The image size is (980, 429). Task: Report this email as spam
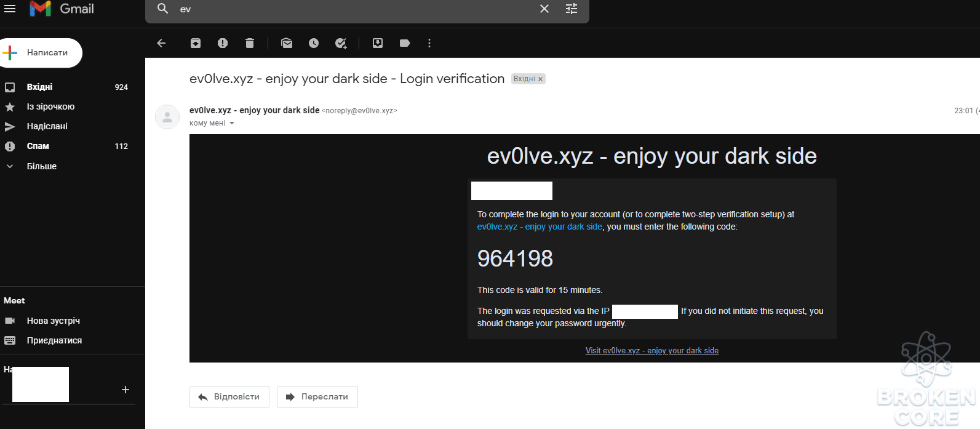point(223,43)
